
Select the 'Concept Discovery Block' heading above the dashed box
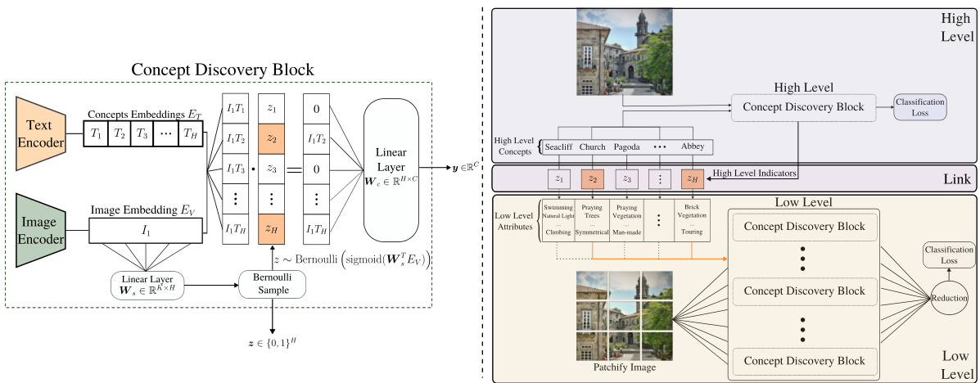point(223,70)
